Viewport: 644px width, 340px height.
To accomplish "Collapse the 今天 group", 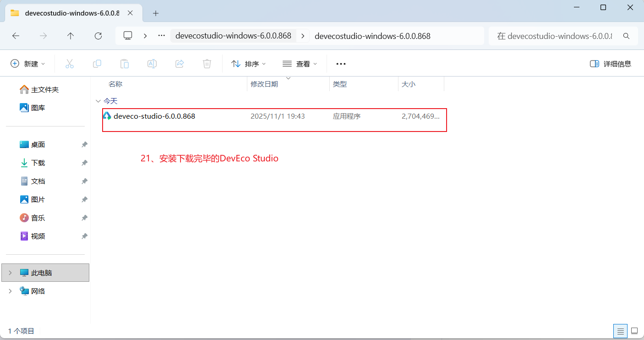I will click(98, 101).
